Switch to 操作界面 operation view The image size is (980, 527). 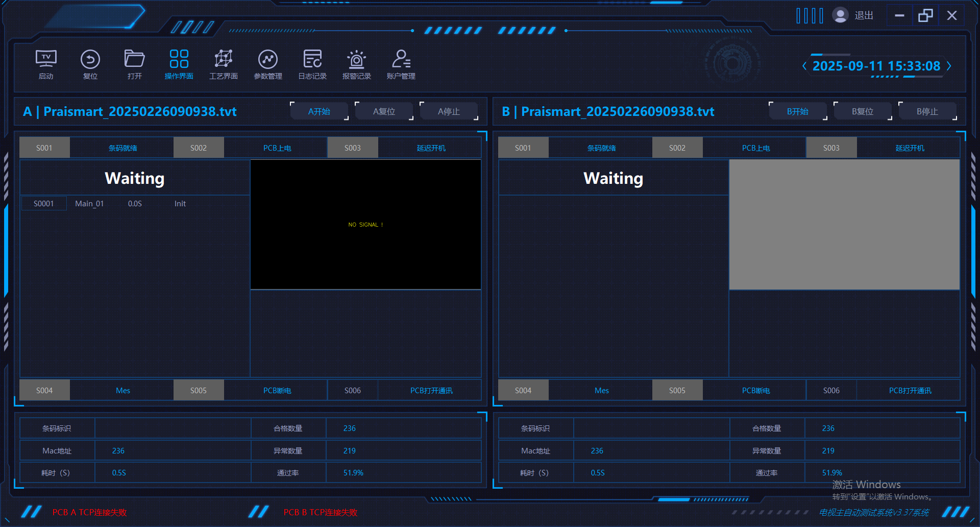[x=179, y=64]
